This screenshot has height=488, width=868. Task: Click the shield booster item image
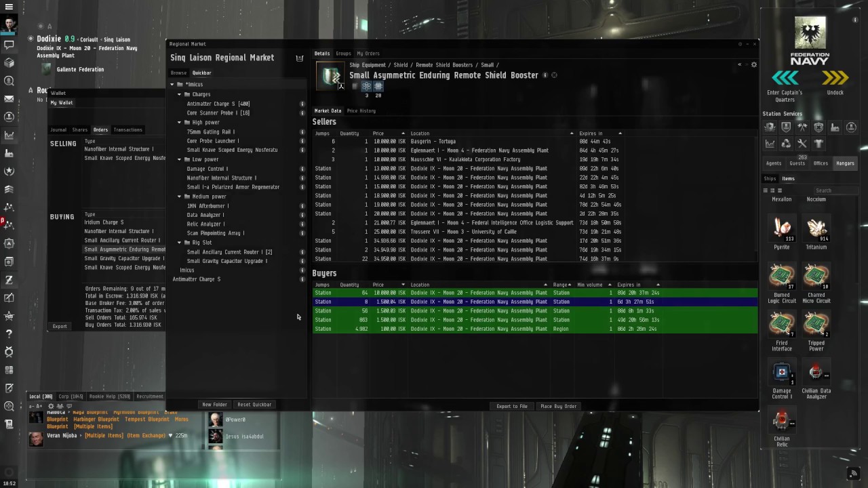pos(330,76)
